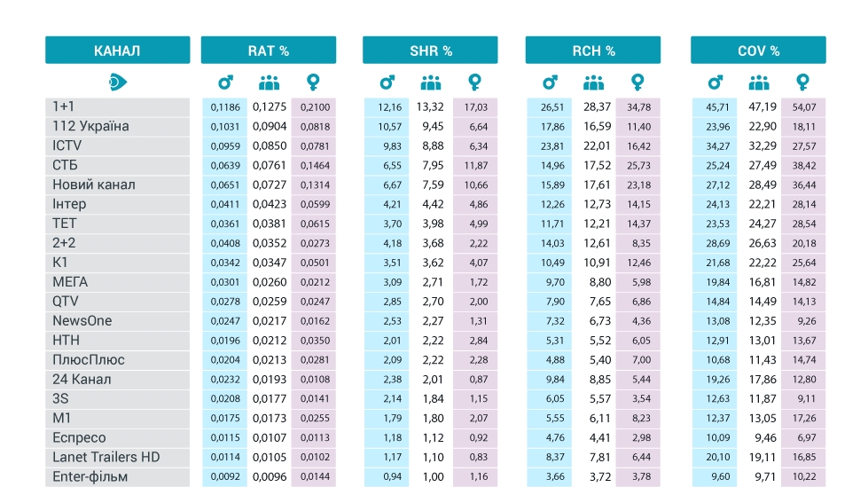Click the male icon under RAT %
Screen dimensions: 868x487
pyautogui.click(x=225, y=82)
